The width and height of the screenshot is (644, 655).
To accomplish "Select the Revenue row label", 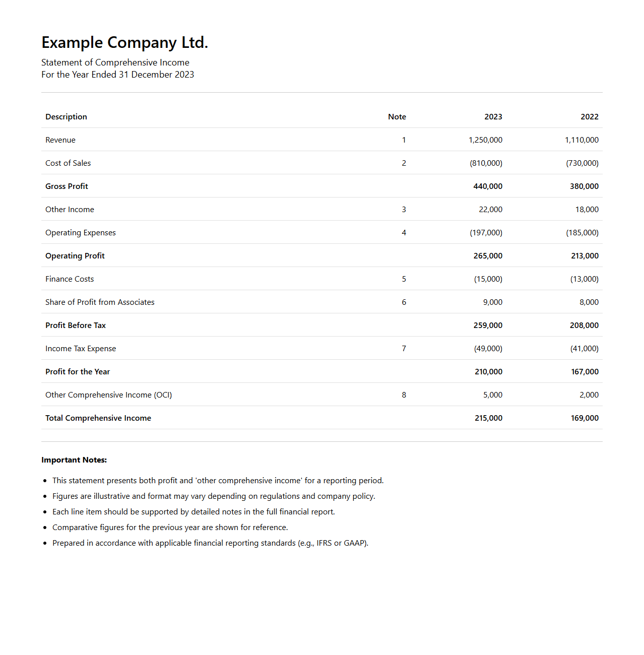I will click(60, 140).
